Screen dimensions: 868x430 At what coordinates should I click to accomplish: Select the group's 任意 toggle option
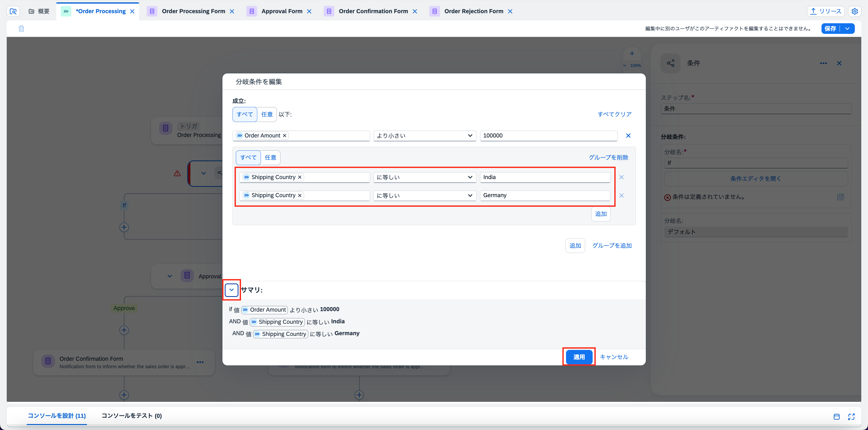pyautogui.click(x=270, y=157)
